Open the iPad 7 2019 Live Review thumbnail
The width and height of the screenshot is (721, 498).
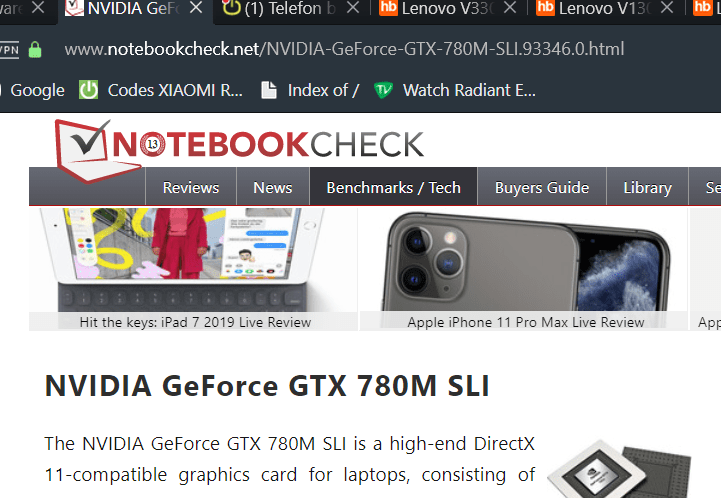coord(193,269)
